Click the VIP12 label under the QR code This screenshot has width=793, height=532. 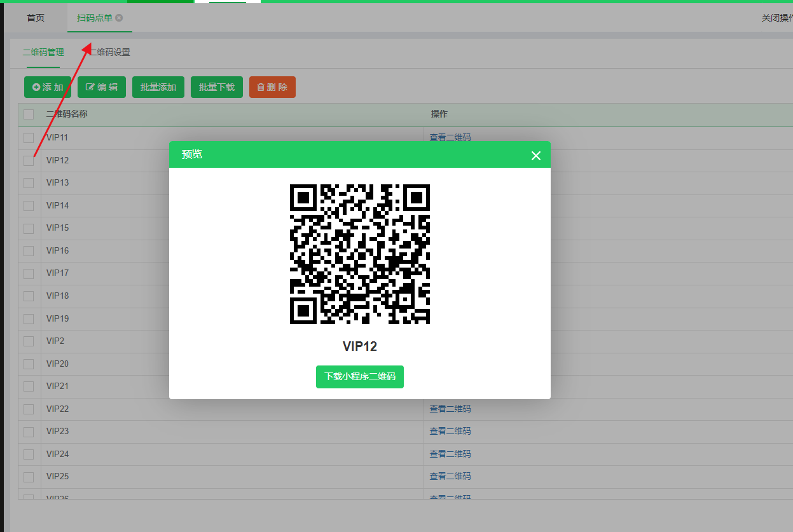pyautogui.click(x=360, y=346)
